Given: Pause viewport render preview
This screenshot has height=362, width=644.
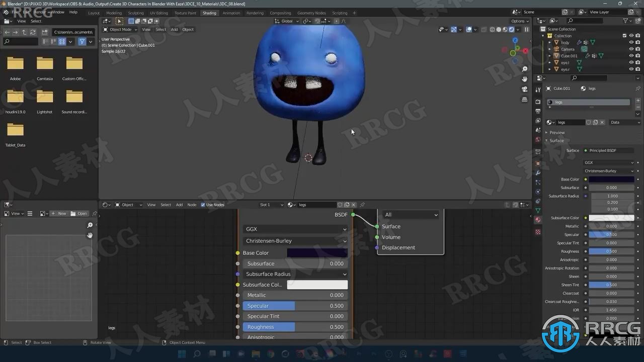Looking at the screenshot, I should tap(527, 29).
